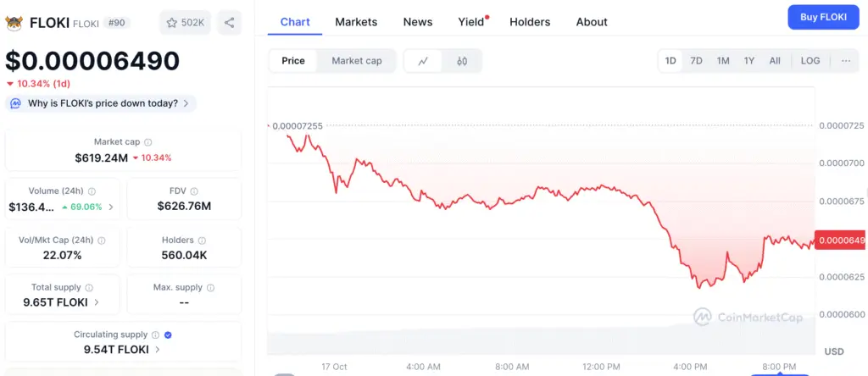The height and width of the screenshot is (376, 868).
Task: Click the FDV info icon
Action: pos(194,191)
